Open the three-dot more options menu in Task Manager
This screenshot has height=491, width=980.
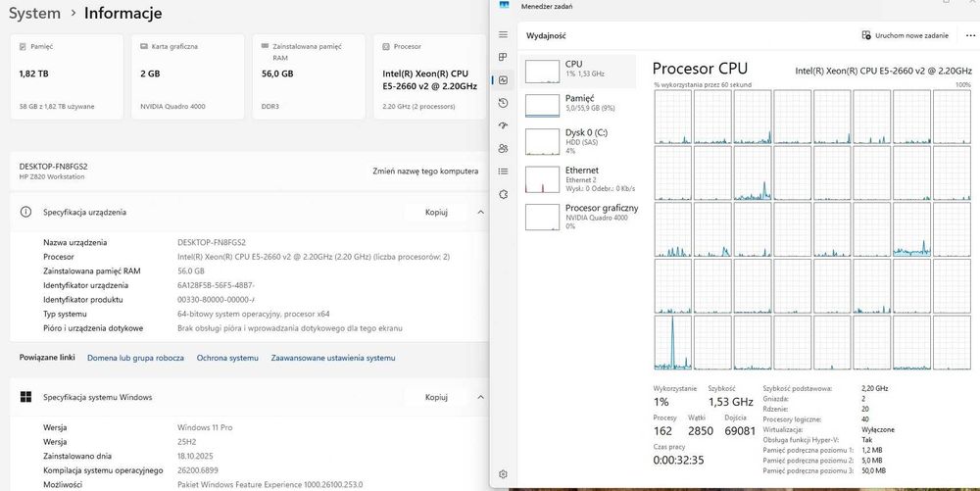click(x=970, y=35)
